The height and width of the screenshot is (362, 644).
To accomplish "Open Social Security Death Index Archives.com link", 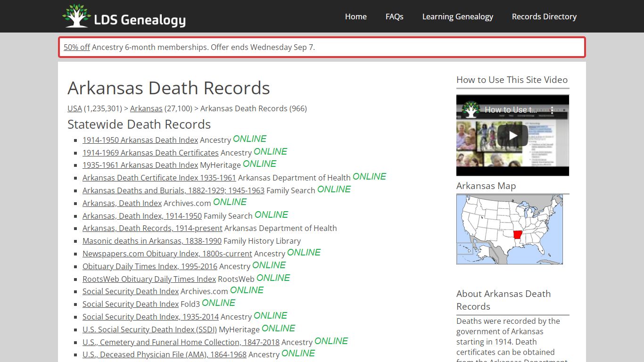I will 131,291.
